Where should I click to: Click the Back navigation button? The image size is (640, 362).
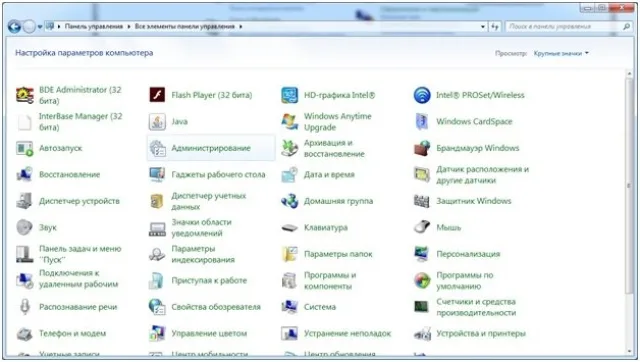[14, 27]
